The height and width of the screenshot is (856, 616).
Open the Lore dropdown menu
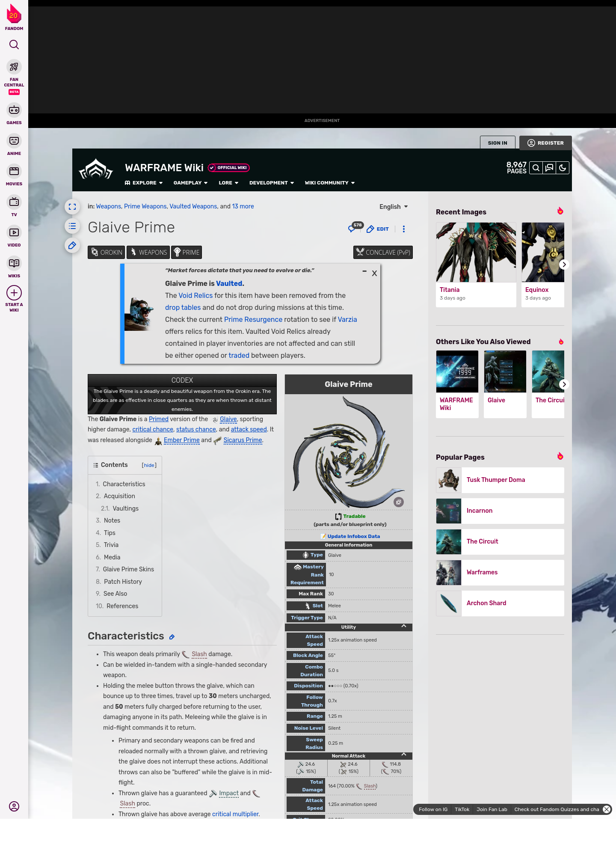pyautogui.click(x=228, y=183)
